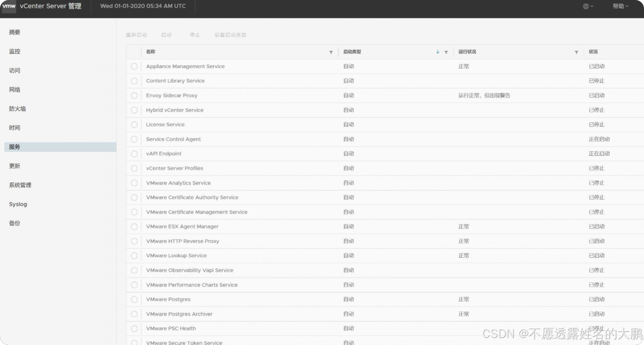The image size is (644, 345).
Task: Click the 状况 column header
Action: [x=593, y=52]
